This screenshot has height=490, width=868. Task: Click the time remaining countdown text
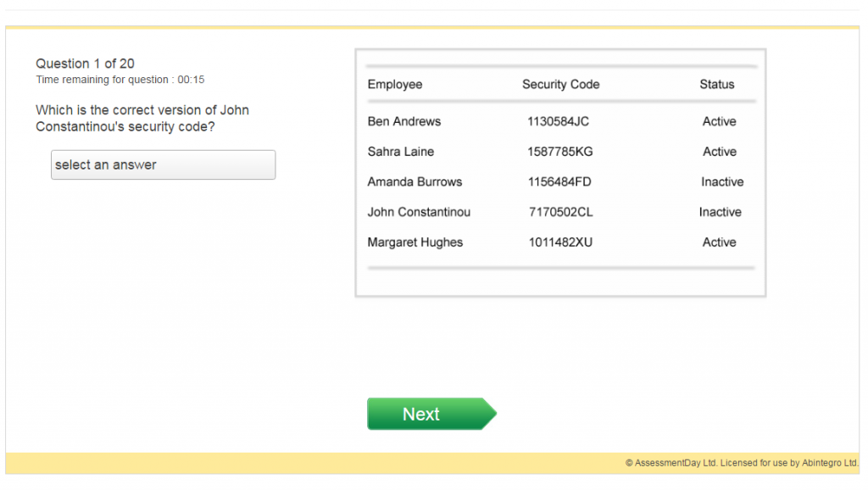tap(120, 80)
